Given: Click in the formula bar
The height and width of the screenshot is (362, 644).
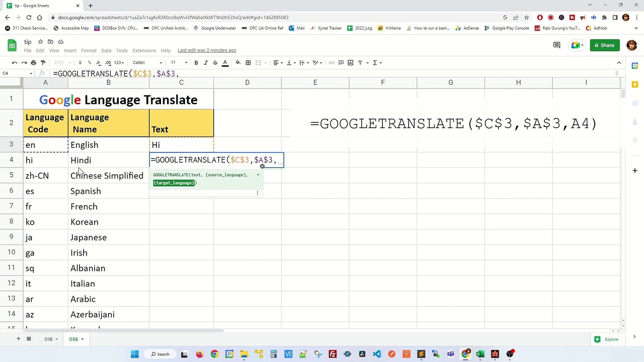Looking at the screenshot, I should click(x=332, y=73).
